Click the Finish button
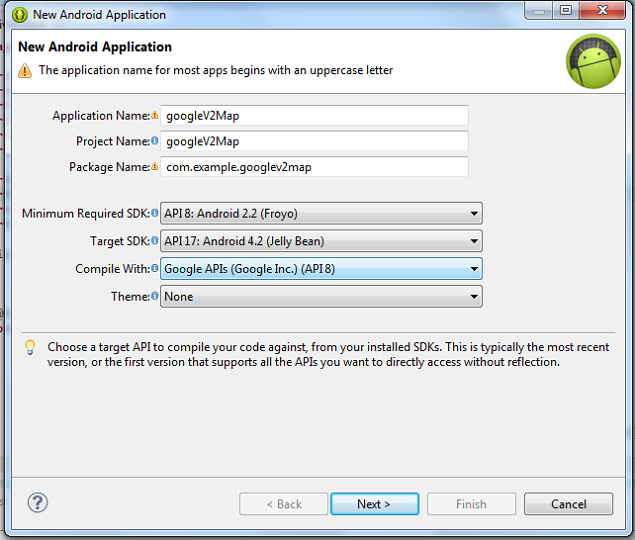The width and height of the screenshot is (635, 540). pos(471,504)
